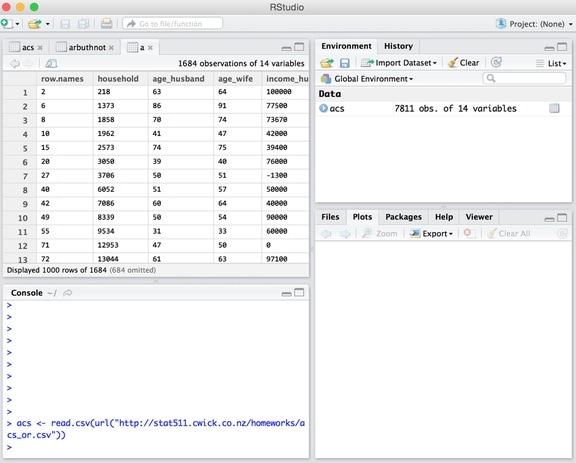
Task: Minimize the Plots pane
Action: coord(550,219)
